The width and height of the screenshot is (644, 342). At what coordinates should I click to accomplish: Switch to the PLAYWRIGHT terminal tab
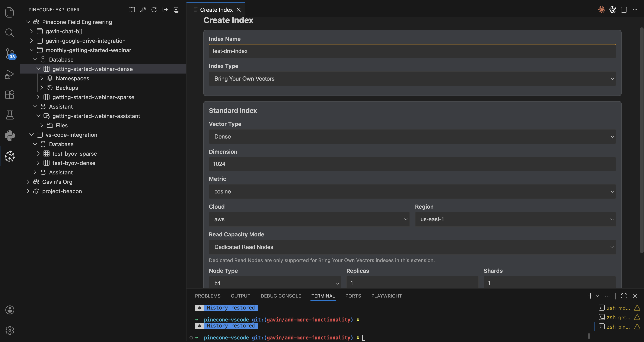(x=386, y=296)
